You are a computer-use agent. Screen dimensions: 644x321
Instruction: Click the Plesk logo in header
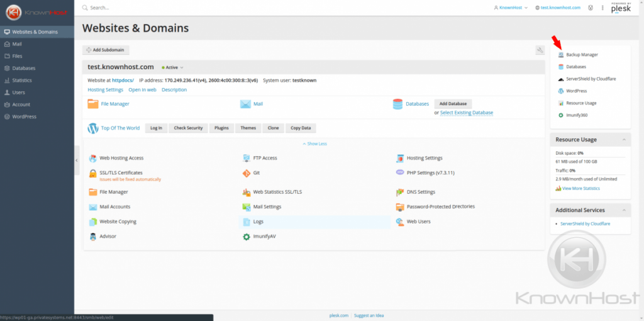[x=621, y=8]
